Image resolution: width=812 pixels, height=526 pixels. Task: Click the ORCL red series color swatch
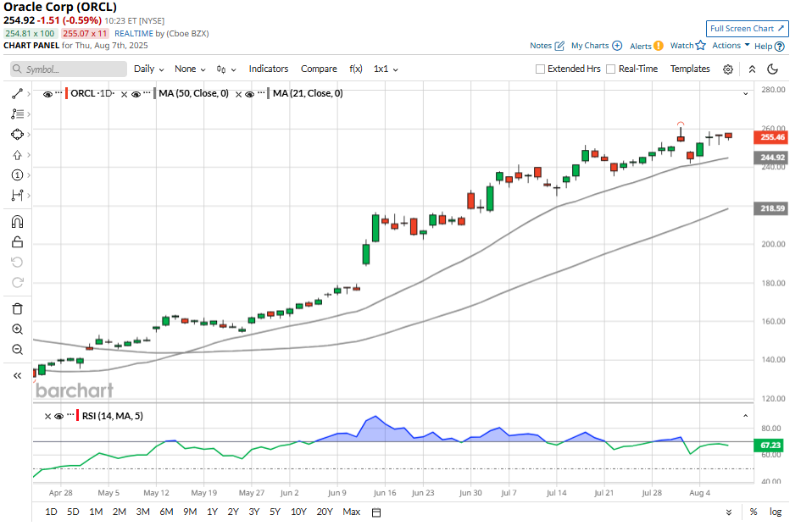67,94
